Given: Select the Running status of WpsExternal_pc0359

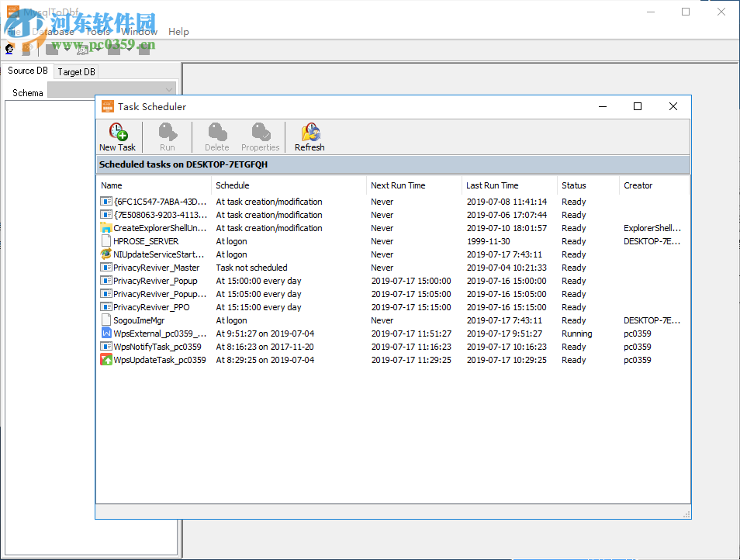Looking at the screenshot, I should pos(576,334).
